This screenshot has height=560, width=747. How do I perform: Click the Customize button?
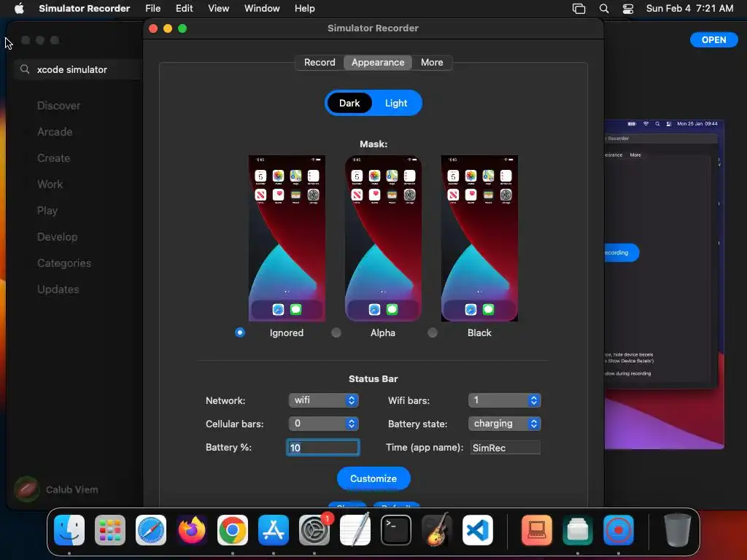(373, 478)
